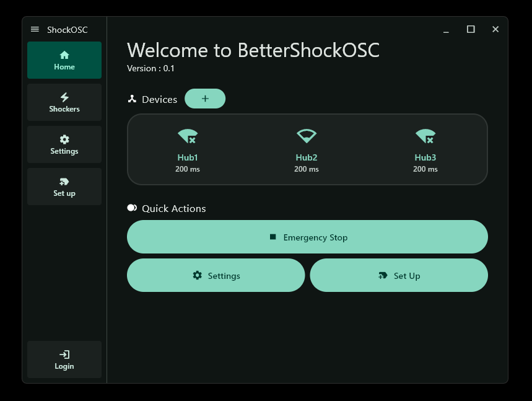Go to the Home page in sidebar
This screenshot has width=532, height=401.
(x=64, y=60)
